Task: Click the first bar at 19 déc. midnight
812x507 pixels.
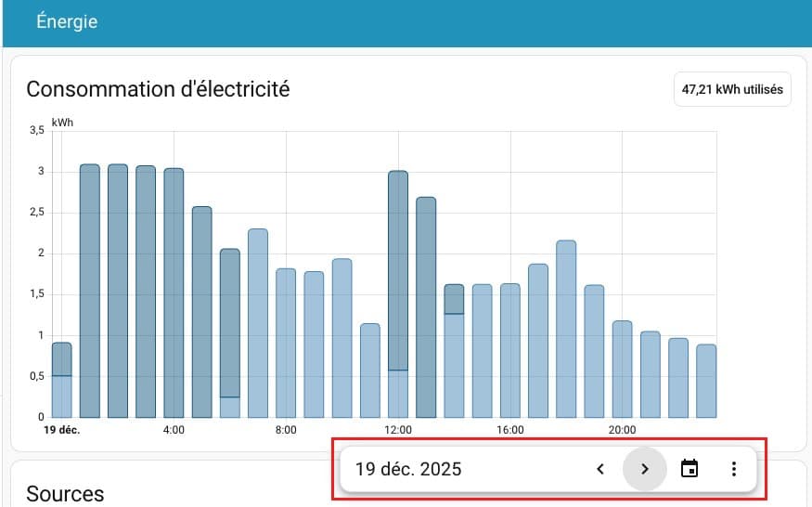Action: point(61,381)
